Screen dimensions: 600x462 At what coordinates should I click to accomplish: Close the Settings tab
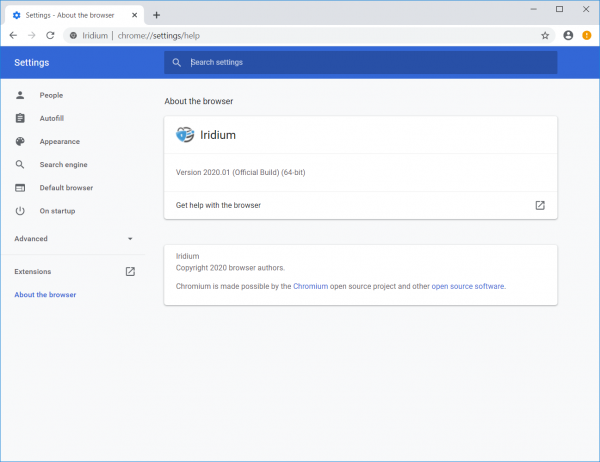click(x=133, y=15)
